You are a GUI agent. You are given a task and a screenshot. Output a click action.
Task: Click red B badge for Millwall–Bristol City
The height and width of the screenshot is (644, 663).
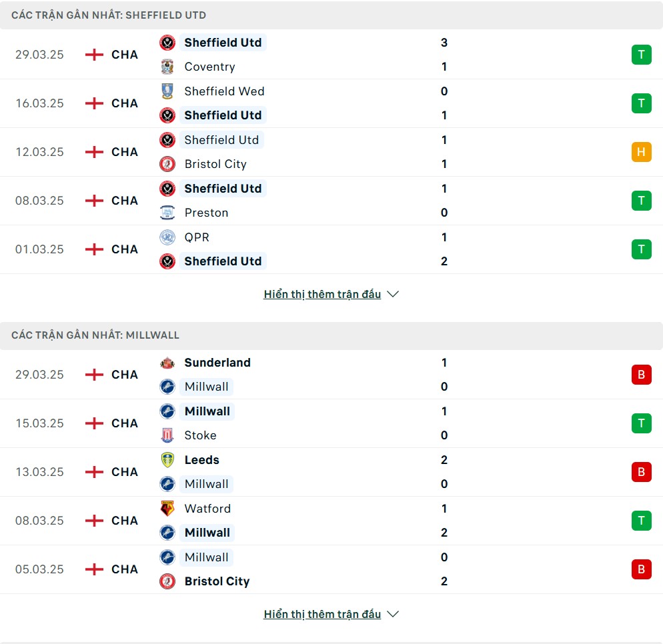pos(641,569)
